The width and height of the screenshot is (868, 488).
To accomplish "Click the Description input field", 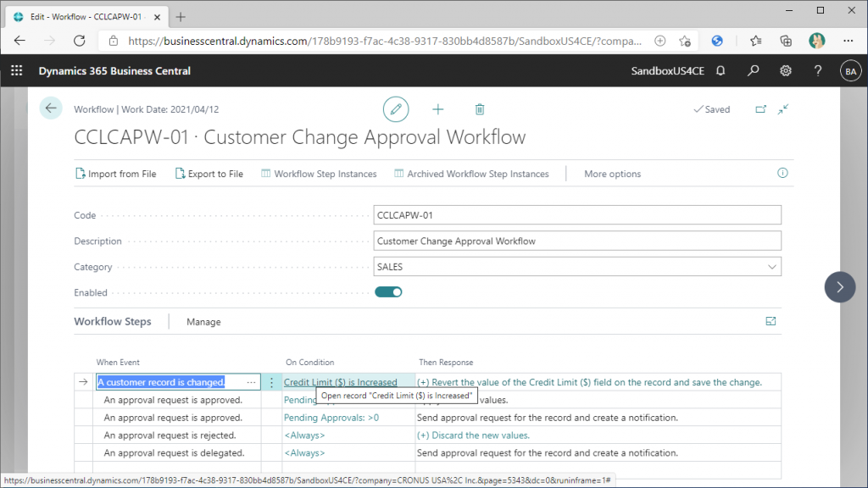I will (577, 241).
